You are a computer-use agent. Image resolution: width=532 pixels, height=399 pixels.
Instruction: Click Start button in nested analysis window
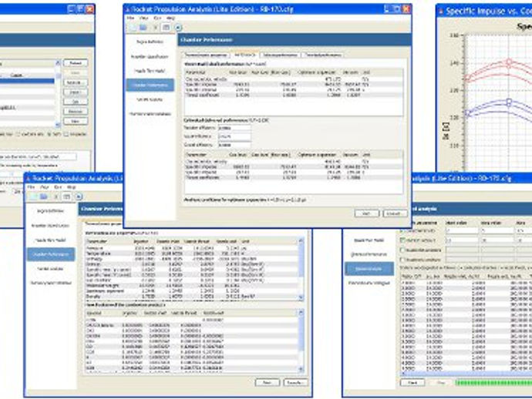412,382
